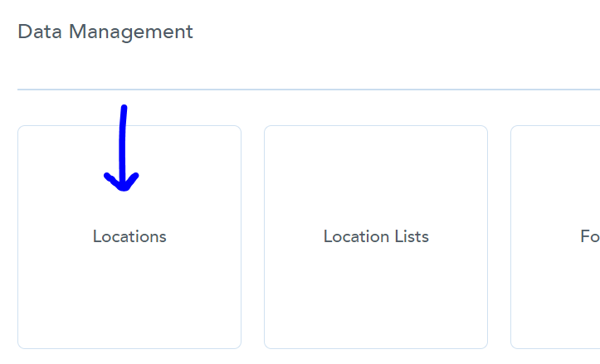Open the Location Lists card
The image size is (600, 364).
[376, 237]
